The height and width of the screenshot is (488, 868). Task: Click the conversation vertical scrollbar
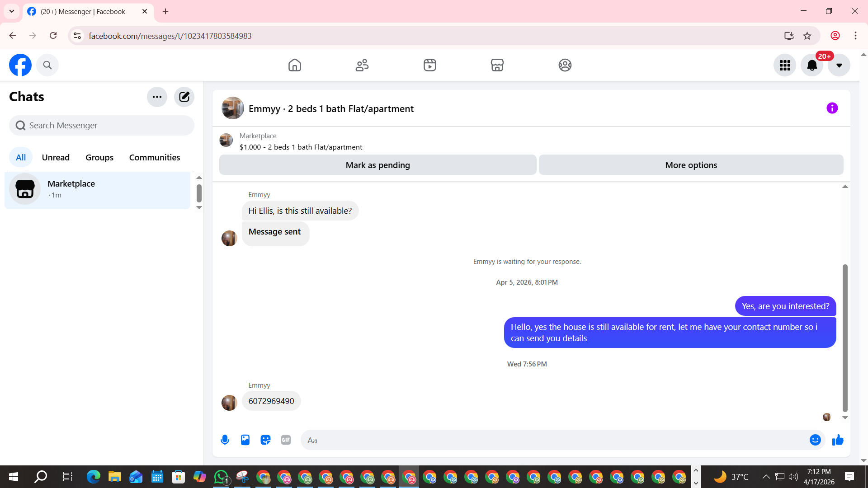click(x=844, y=338)
